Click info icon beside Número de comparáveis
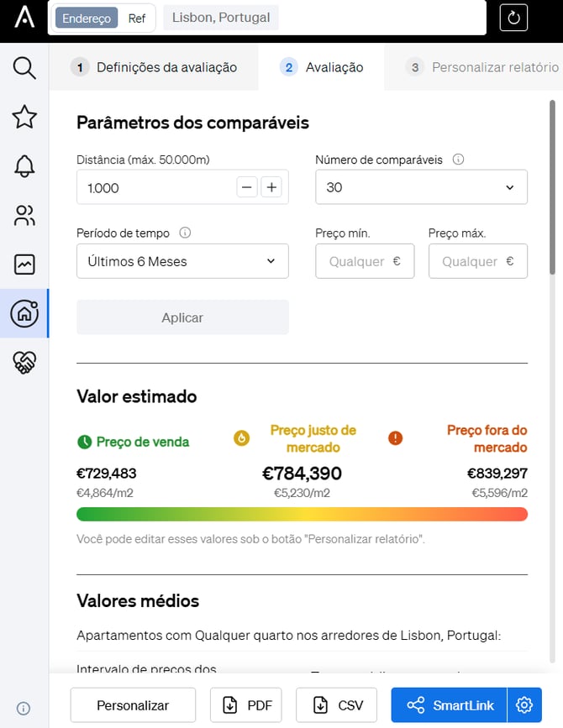The width and height of the screenshot is (563, 728). pos(459,160)
